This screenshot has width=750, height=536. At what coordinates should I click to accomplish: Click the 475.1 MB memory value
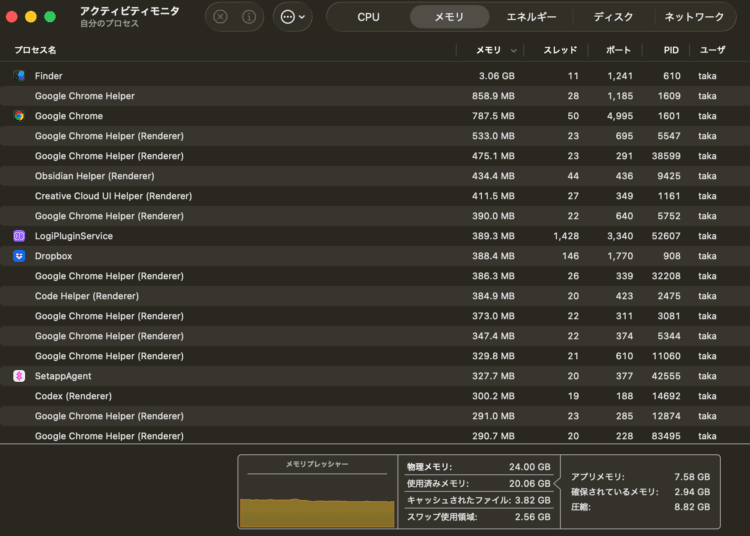493,156
